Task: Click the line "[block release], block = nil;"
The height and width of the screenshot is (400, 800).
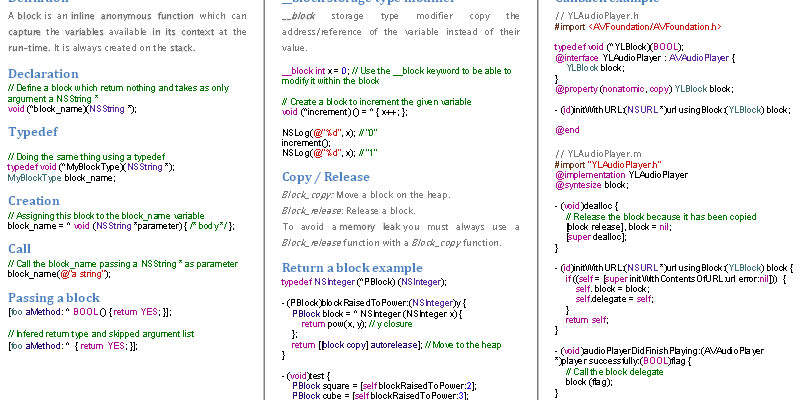Action: tap(618, 227)
